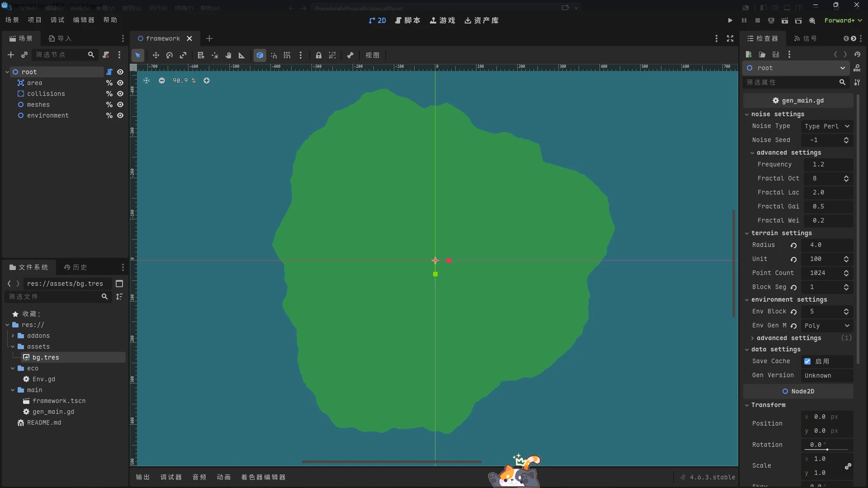This screenshot has width=868, height=488.
Task: Select the Scale mode tool
Action: (183, 55)
